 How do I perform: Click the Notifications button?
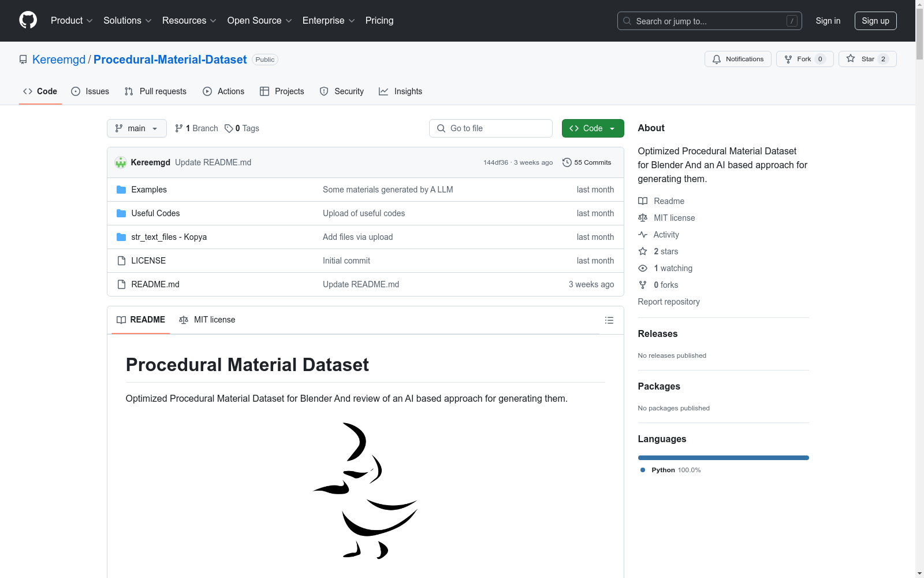pos(738,59)
